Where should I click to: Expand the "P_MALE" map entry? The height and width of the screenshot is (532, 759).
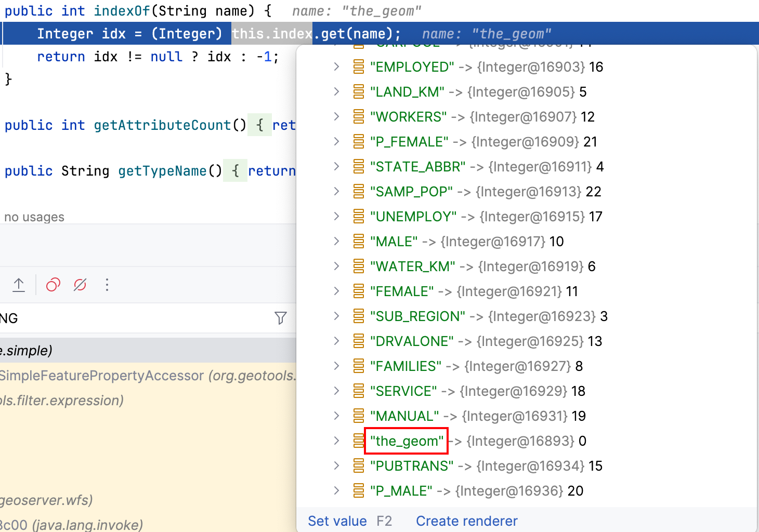[336, 491]
